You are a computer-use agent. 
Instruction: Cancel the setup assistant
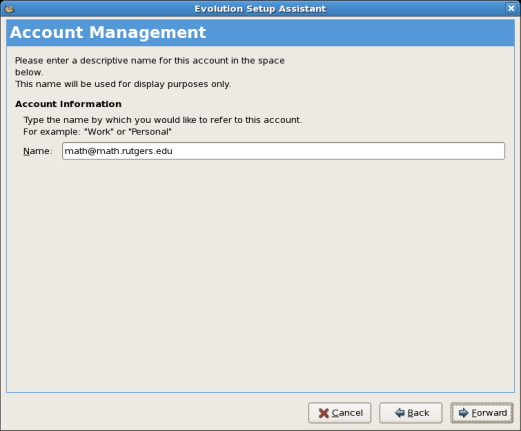[x=339, y=413]
